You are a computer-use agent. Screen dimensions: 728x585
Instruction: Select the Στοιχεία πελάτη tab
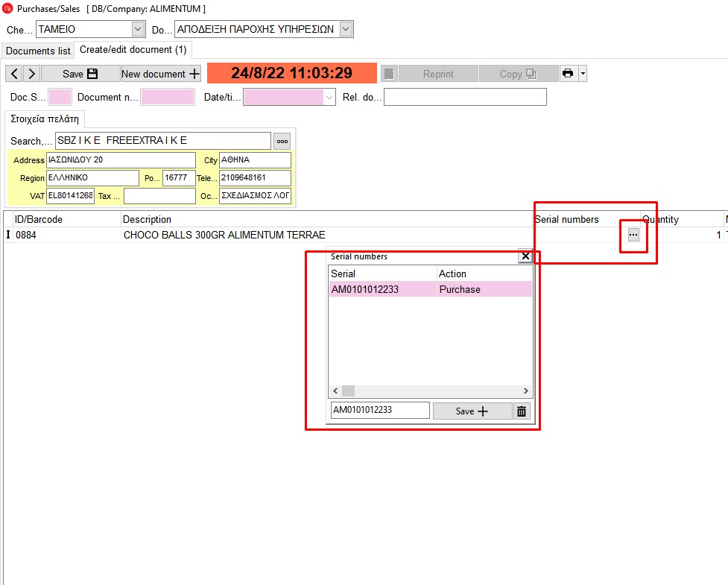[x=45, y=119]
